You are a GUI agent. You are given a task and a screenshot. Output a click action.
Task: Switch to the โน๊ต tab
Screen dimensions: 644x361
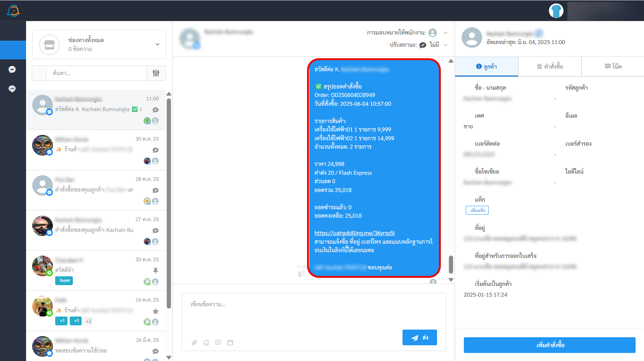pyautogui.click(x=613, y=67)
